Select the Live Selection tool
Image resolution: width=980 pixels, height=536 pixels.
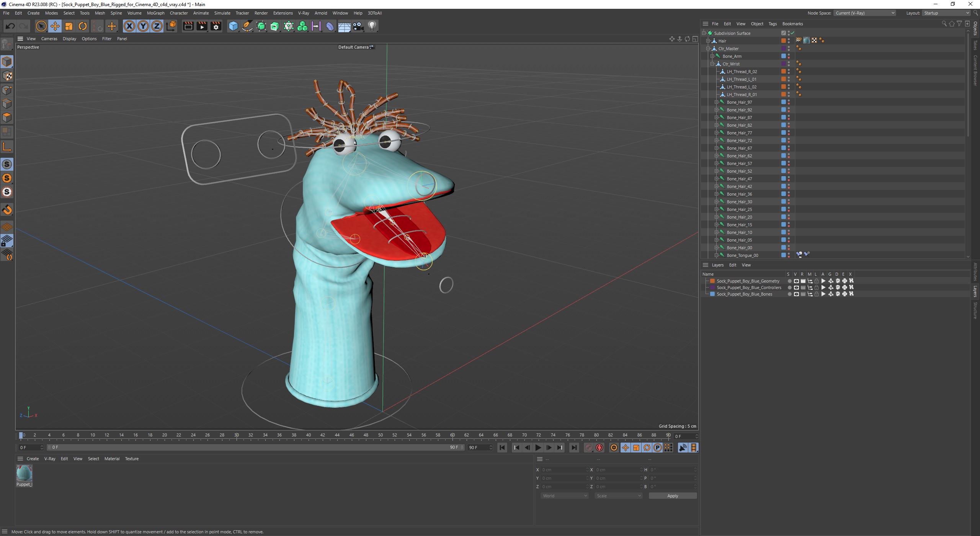click(41, 26)
